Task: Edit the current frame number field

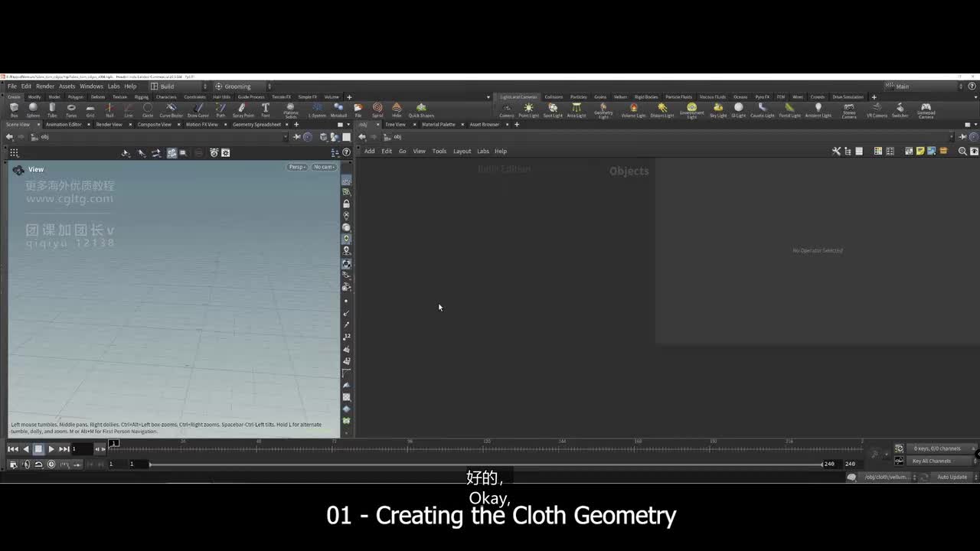Action: (x=82, y=449)
